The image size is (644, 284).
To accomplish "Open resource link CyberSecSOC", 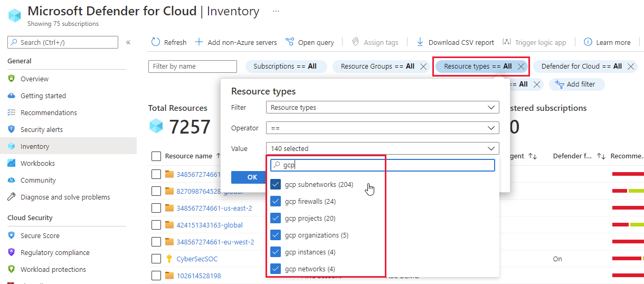I will [197, 259].
